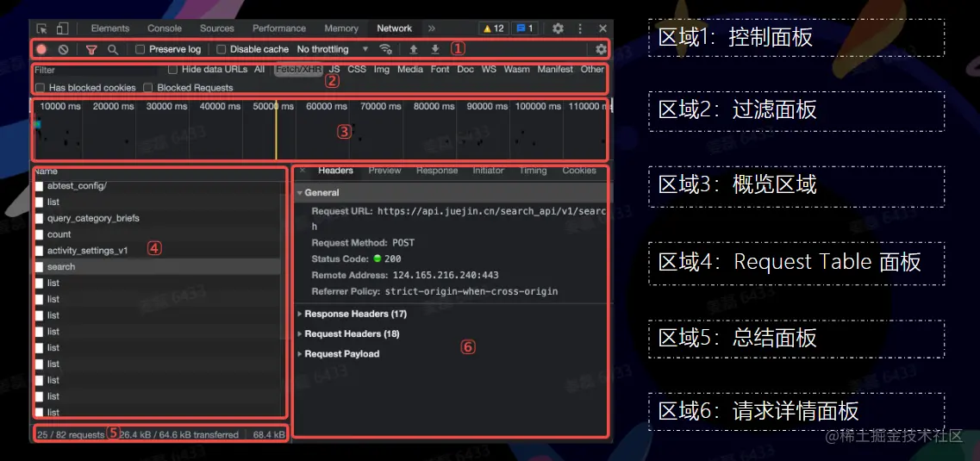Image resolution: width=980 pixels, height=461 pixels.
Task: Filter requests by Manifest
Action: 555,69
